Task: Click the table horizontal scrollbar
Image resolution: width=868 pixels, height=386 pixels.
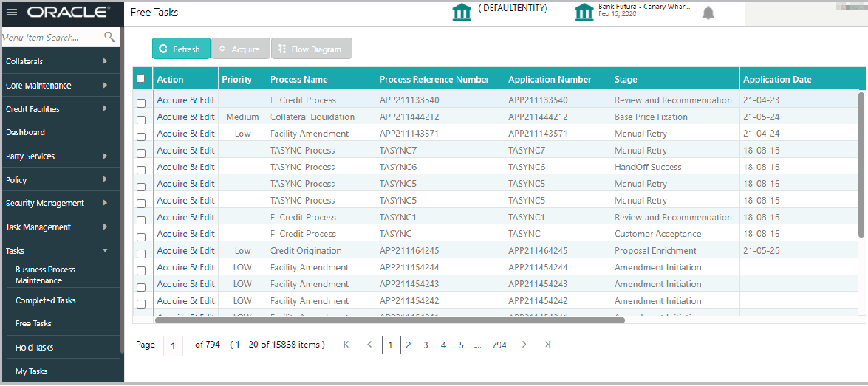Action: point(390,320)
